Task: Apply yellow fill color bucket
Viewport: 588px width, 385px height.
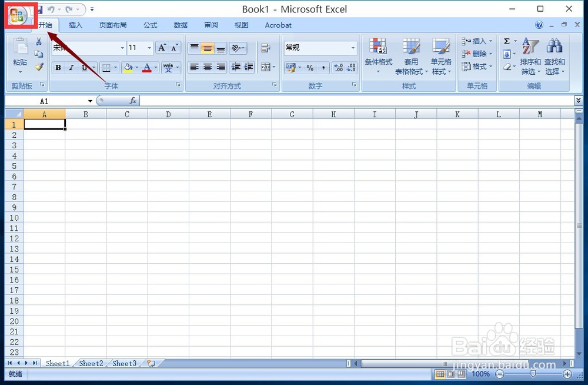Action: tap(128, 68)
